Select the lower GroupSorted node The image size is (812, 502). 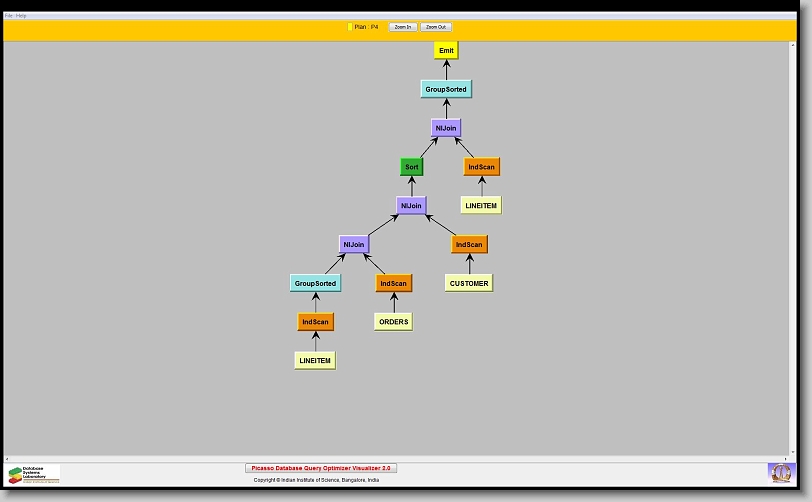click(315, 284)
